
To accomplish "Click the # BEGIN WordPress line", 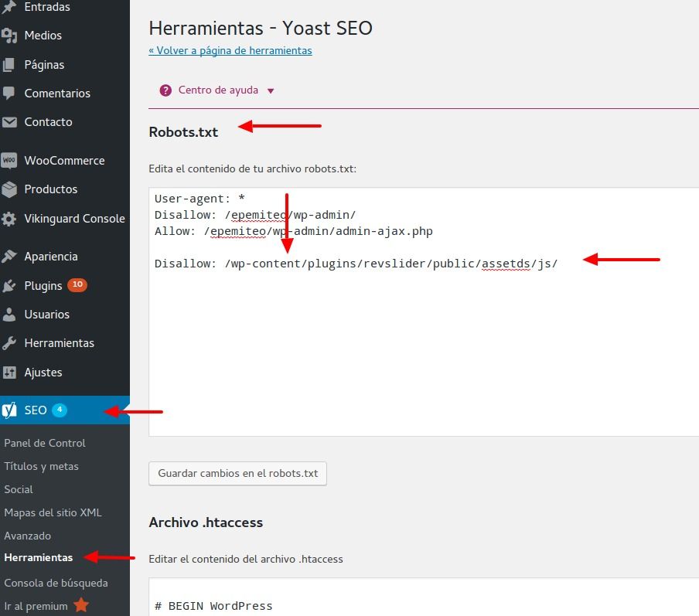I will click(x=213, y=606).
